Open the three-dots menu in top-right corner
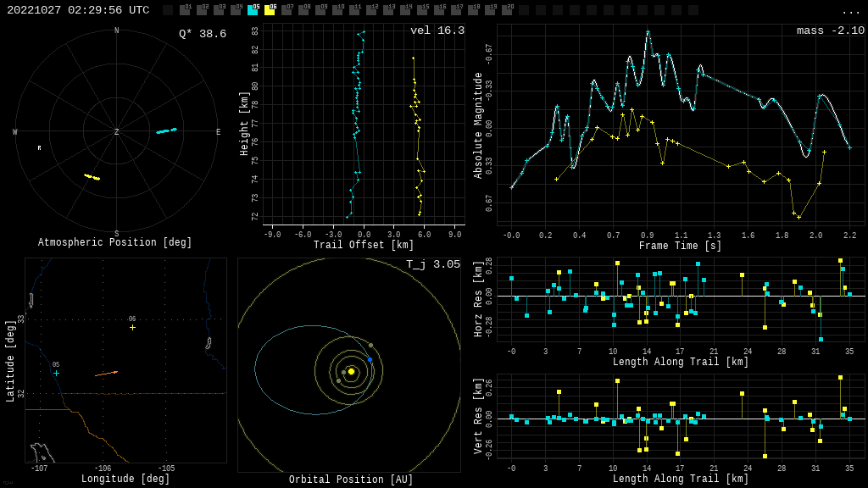Screen dimensions: 868x488 point(850,11)
